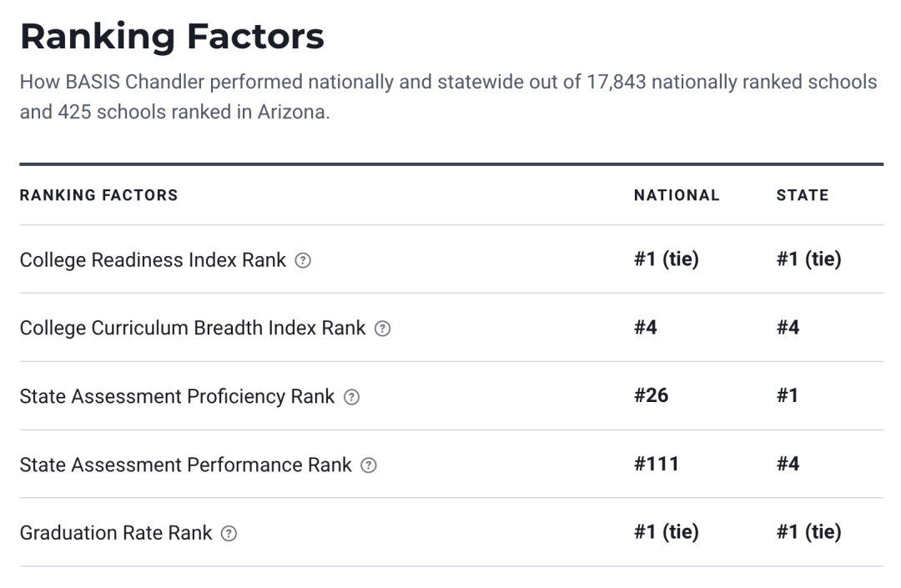Open College Readiness Index Rank help icon
The width and height of the screenshot is (901, 588).
[x=304, y=260]
